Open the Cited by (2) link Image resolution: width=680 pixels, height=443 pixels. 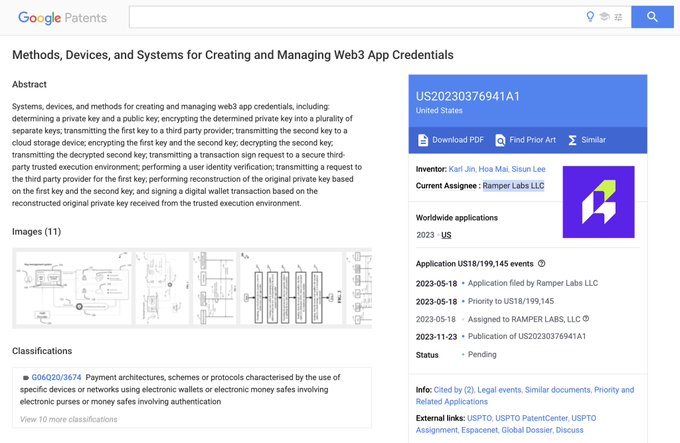[463, 390]
